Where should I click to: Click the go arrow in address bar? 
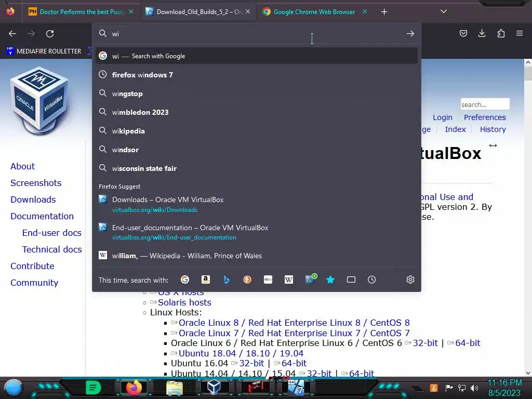[410, 34]
